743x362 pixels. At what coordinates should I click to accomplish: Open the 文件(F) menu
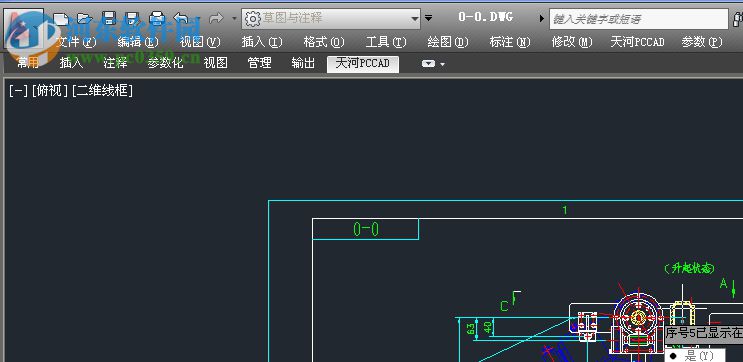76,42
